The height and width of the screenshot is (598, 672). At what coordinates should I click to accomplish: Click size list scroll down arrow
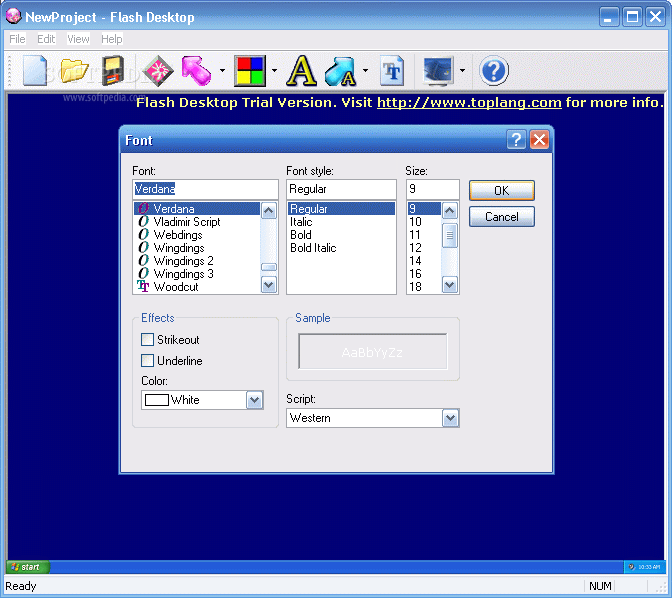450,285
